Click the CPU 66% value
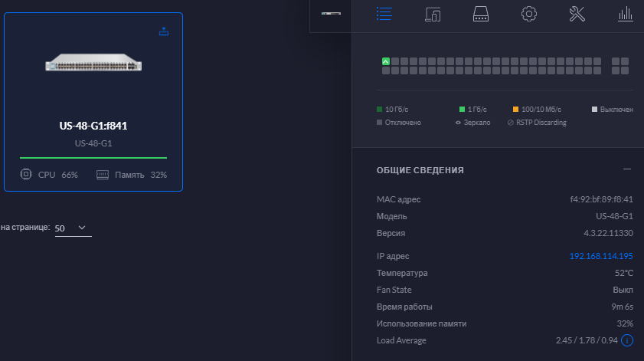The image size is (644, 361). (70, 176)
